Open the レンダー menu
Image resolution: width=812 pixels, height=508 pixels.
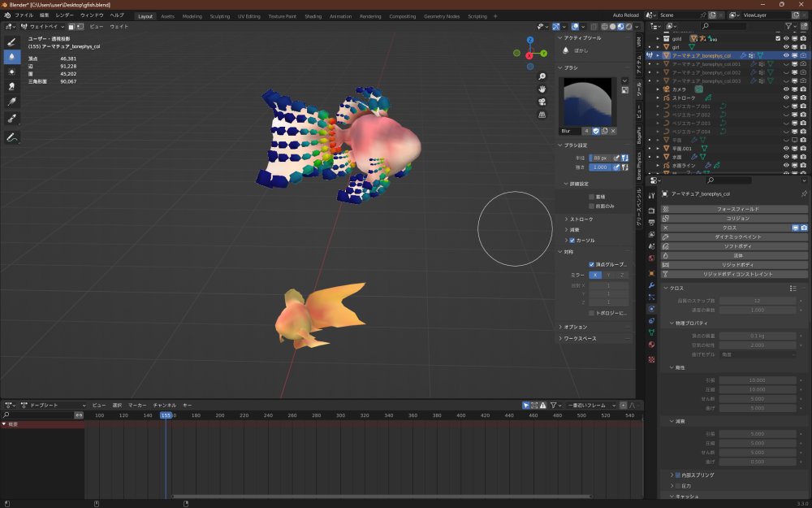pyautogui.click(x=64, y=15)
